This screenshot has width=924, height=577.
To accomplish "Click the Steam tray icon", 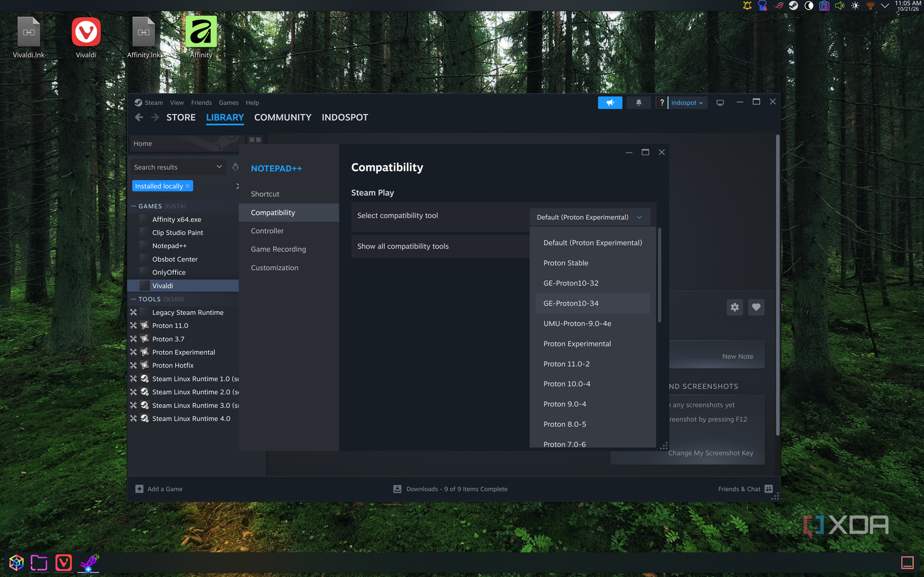I will [794, 6].
